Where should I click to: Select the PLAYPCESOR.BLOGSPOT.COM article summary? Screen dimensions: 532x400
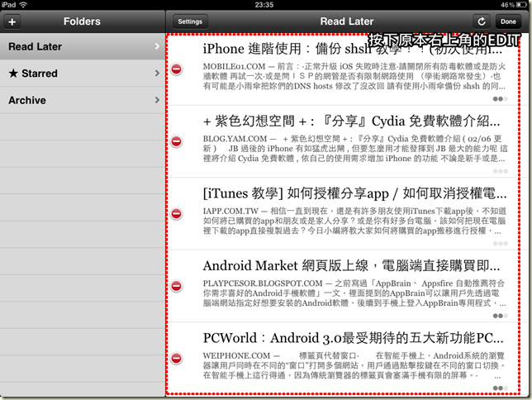click(x=354, y=293)
